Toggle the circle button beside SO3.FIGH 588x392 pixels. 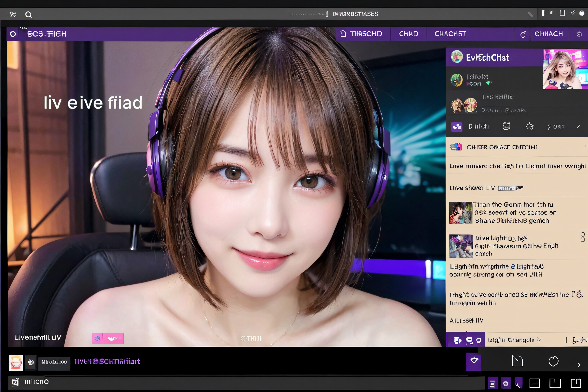13,34
